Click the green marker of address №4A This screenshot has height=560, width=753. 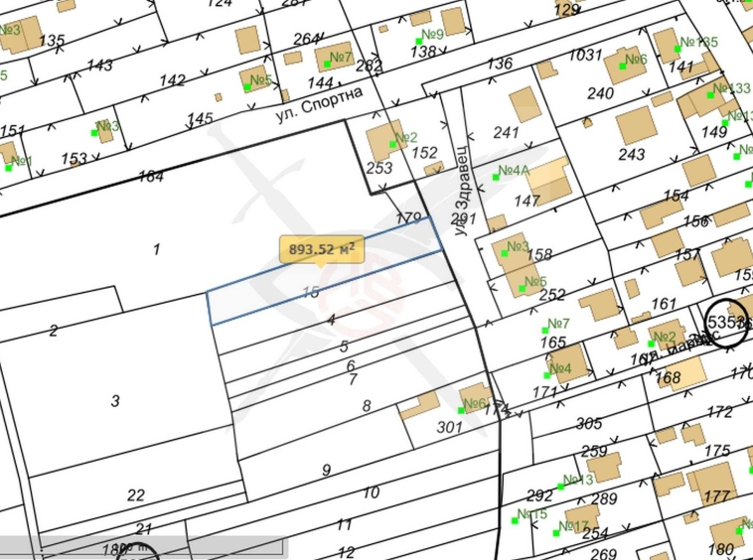(496, 178)
